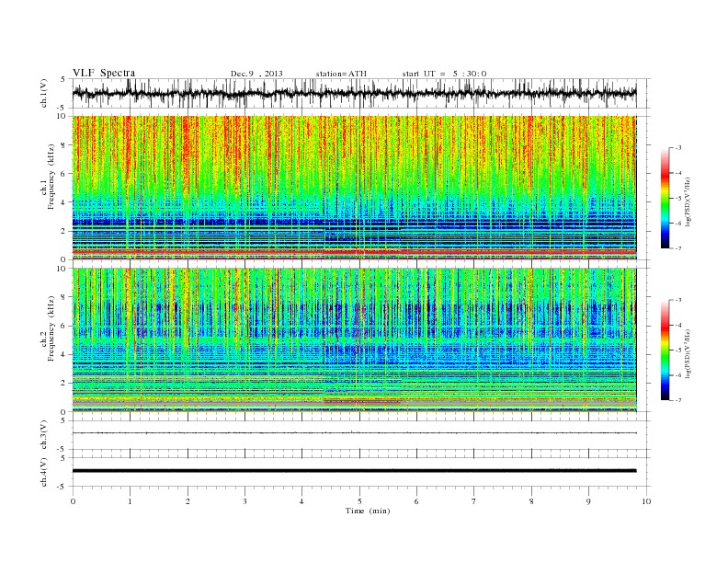Pick the ch.1 spectrogram PSD color bar
Viewport: 728px width, 563px height.
[665, 198]
